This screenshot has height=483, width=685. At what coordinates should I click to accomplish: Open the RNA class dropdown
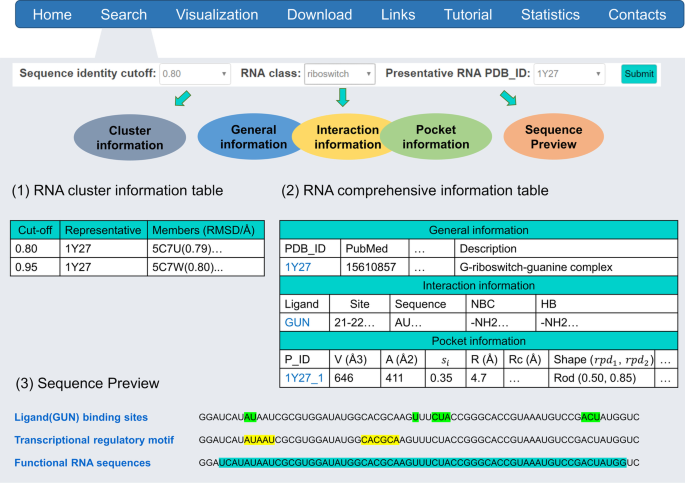coord(340,73)
